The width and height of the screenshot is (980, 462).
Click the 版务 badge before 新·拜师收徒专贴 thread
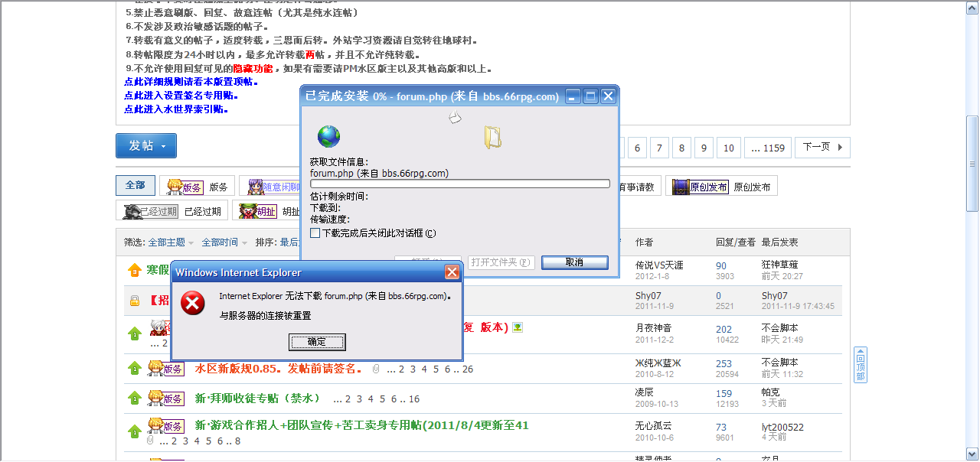point(166,398)
